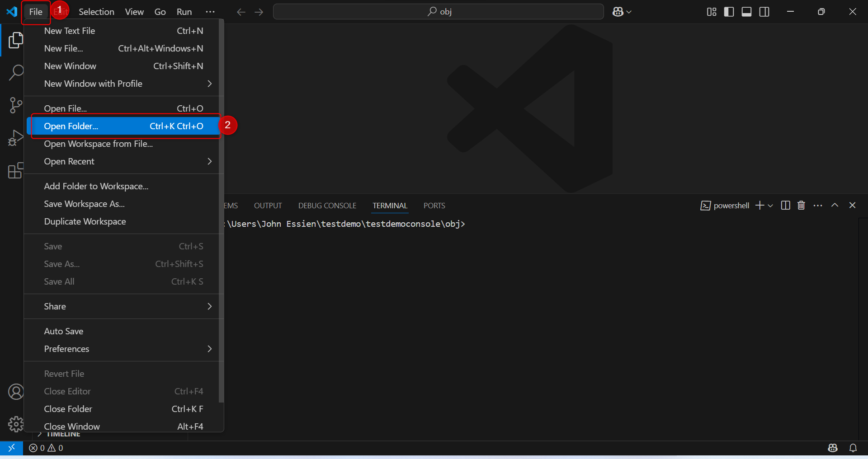Create a new terminal with plus icon

[x=760, y=206]
